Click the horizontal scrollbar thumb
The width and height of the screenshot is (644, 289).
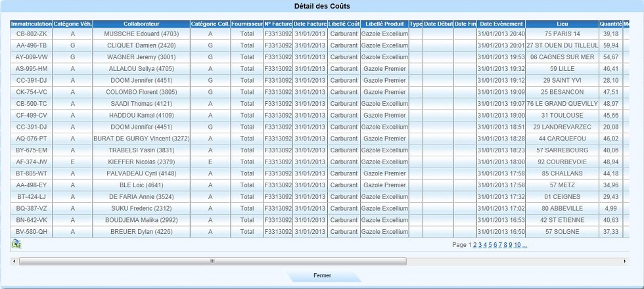[x=212, y=261]
